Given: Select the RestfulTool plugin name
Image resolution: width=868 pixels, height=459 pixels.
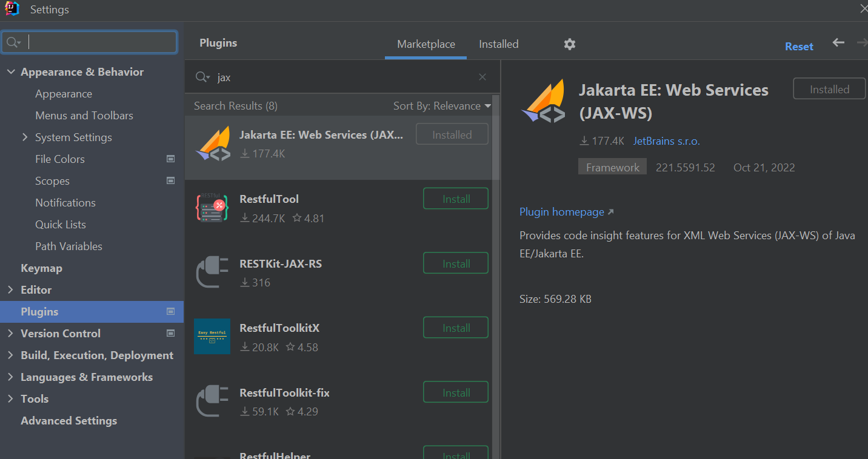Looking at the screenshot, I should 269,199.
